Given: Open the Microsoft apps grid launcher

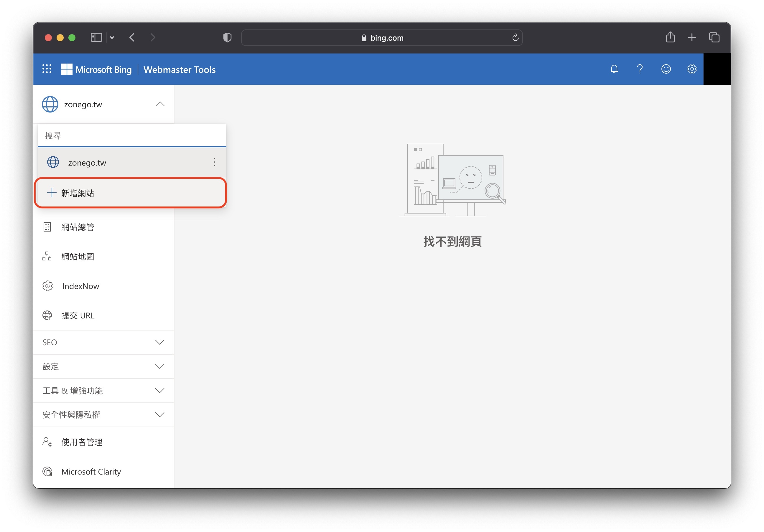Looking at the screenshot, I should pos(47,69).
